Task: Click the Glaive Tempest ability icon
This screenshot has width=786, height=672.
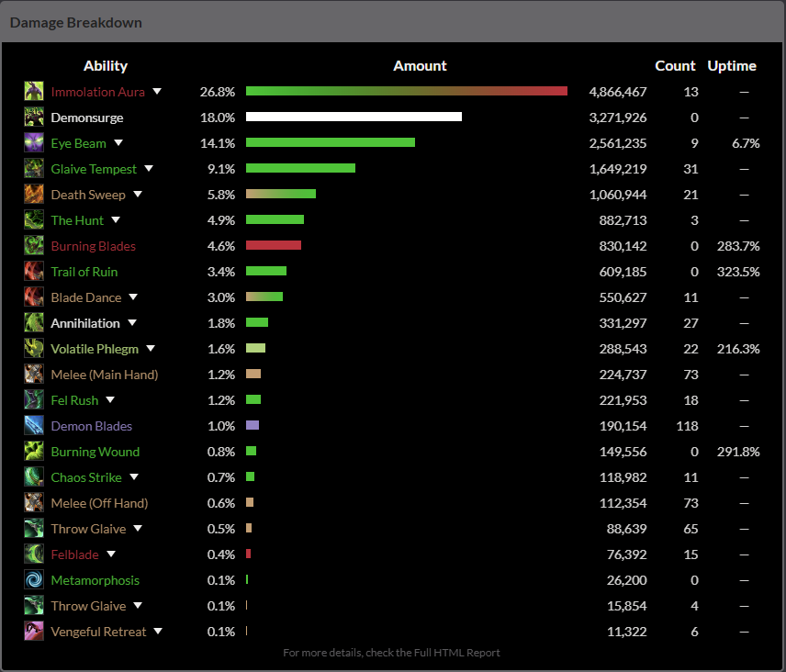Action: [x=34, y=169]
